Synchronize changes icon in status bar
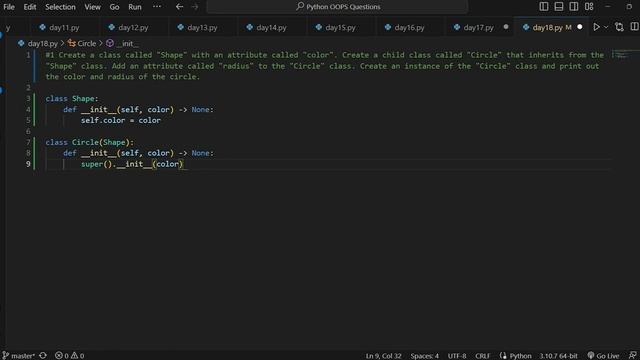640x360 pixels. pyautogui.click(x=43, y=356)
